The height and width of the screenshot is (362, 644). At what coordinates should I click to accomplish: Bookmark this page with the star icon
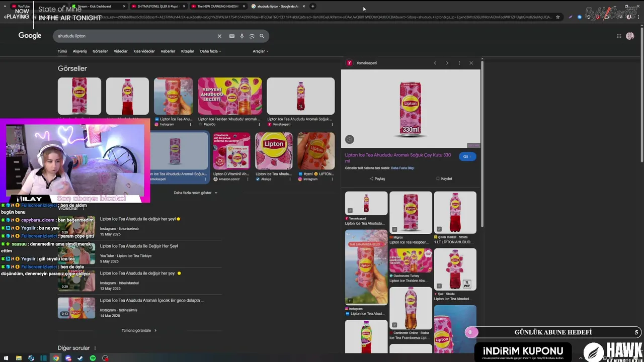point(557,17)
